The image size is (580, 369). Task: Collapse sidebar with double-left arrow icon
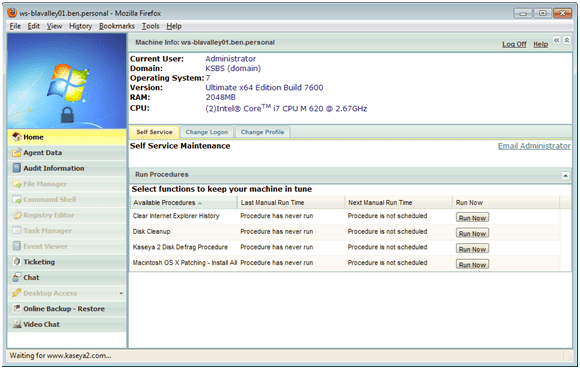point(556,40)
